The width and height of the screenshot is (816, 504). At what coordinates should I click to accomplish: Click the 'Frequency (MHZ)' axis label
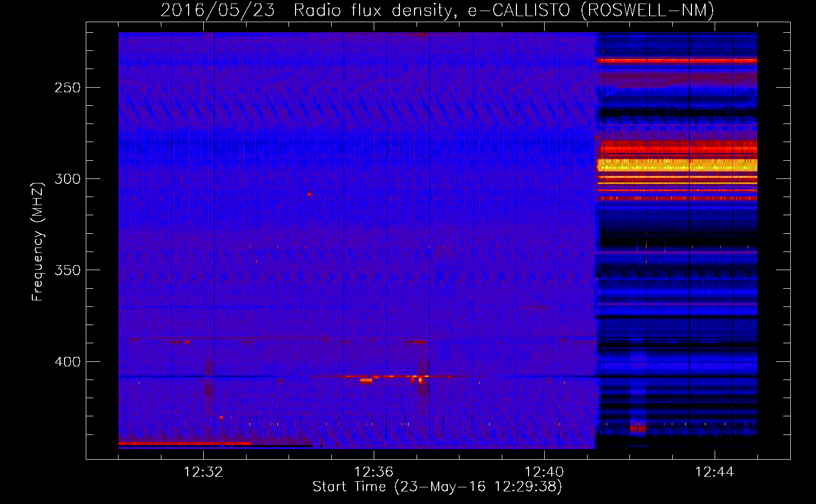click(38, 242)
